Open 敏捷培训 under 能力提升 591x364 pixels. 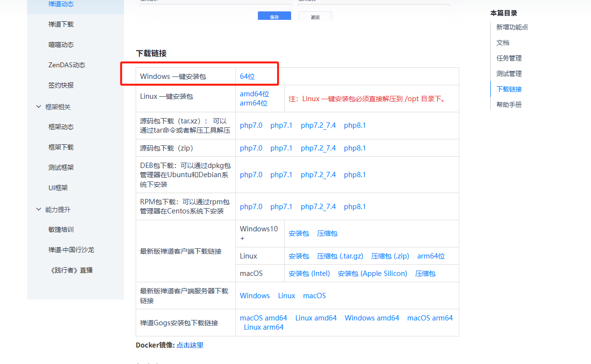pyautogui.click(x=61, y=229)
